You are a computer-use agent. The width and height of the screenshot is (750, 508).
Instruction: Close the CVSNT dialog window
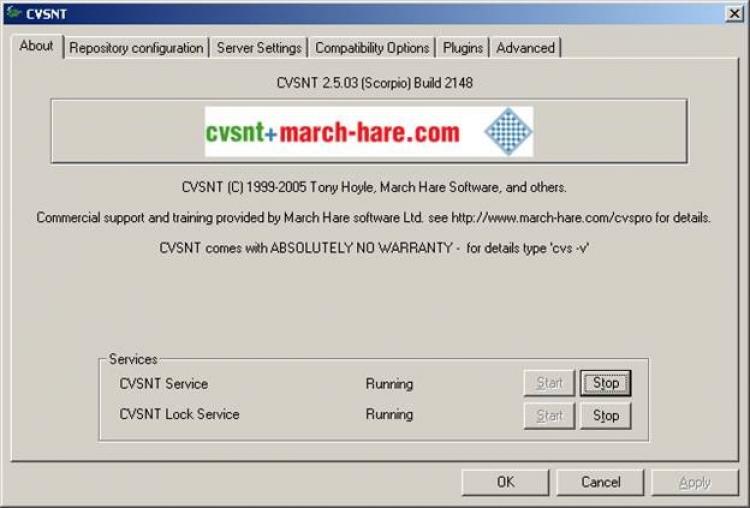click(733, 13)
